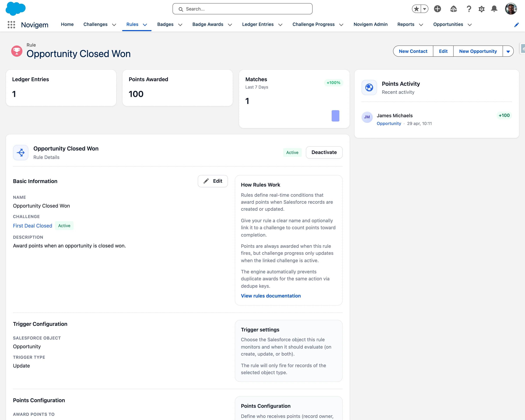Click the Global Actions plus icon
The width and height of the screenshot is (525, 420).
point(437,9)
